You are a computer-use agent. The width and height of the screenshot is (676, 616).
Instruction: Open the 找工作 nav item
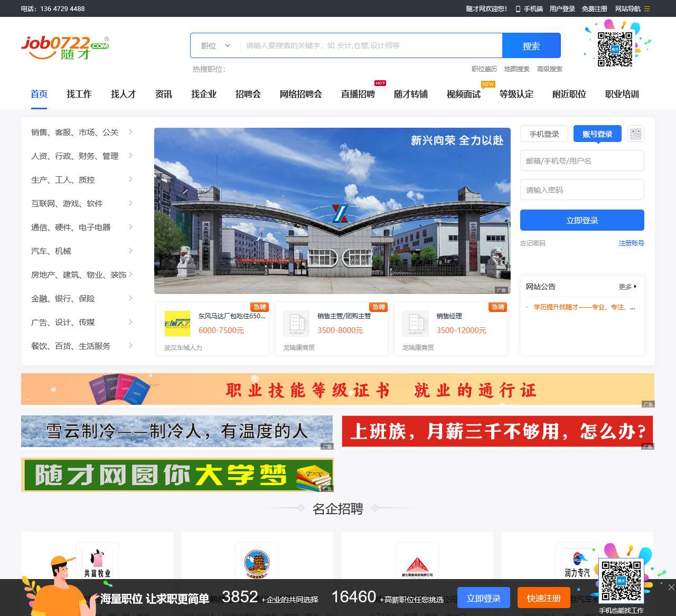pyautogui.click(x=79, y=94)
